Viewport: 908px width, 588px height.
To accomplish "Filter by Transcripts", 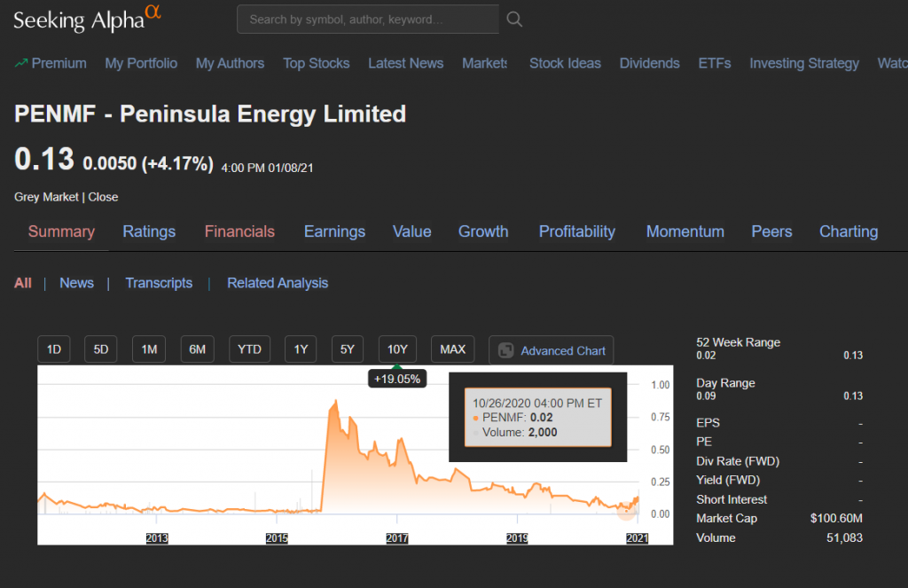I will pyautogui.click(x=159, y=283).
